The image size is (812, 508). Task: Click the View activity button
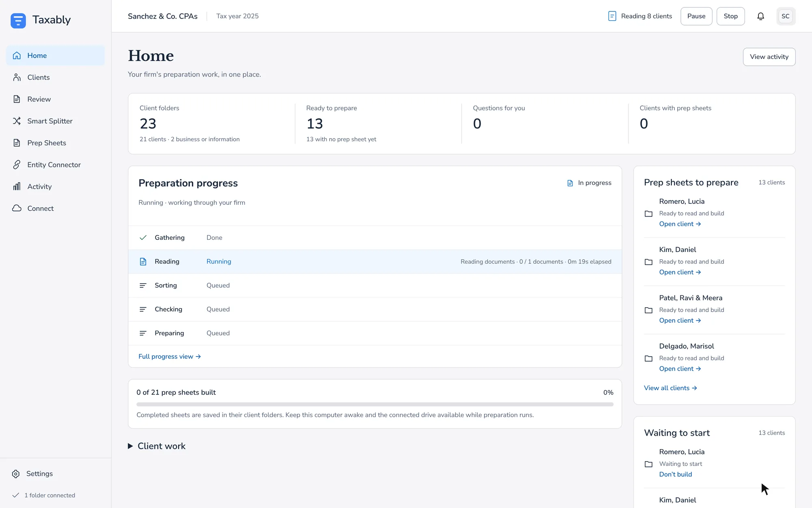(769, 57)
